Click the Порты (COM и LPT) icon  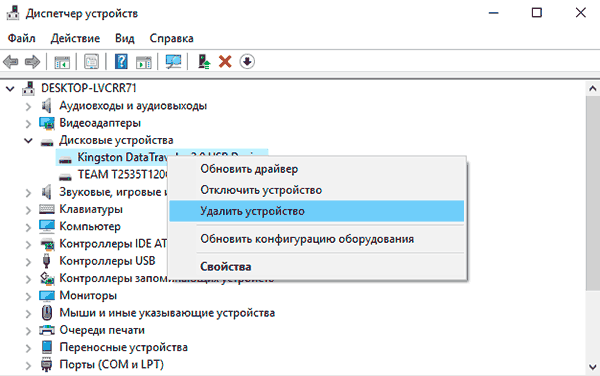(x=46, y=365)
